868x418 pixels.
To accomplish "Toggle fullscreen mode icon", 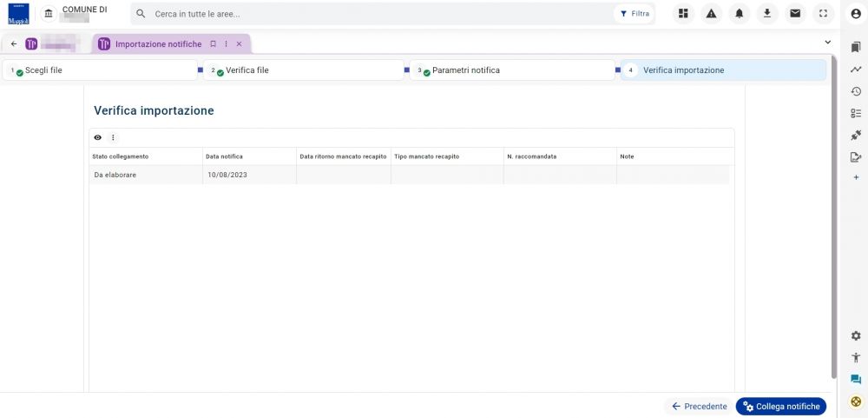I will pos(823,14).
